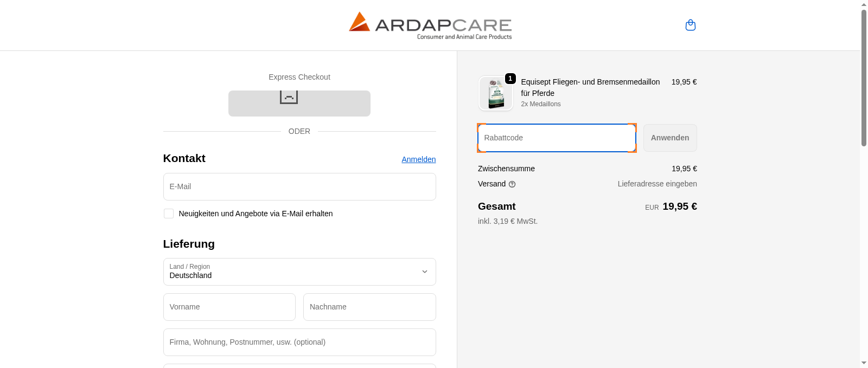Click the product quantity badge showing 1
Image resolution: width=868 pixels, height=368 pixels.
510,79
